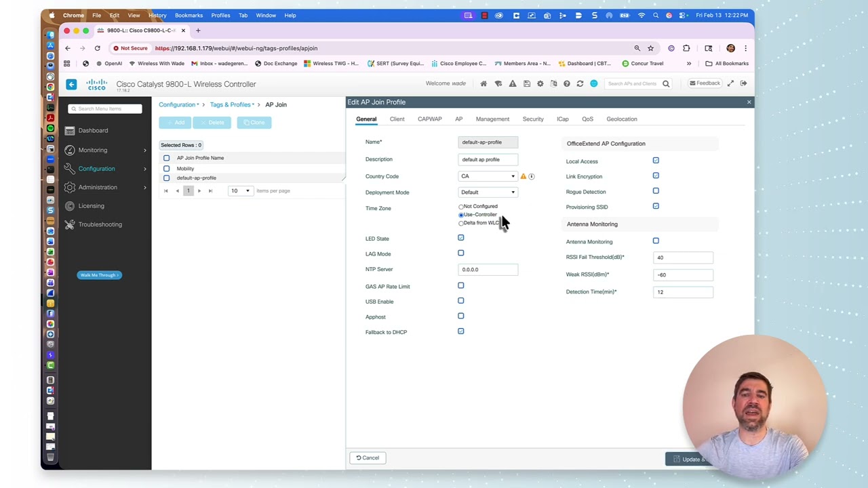868x488 pixels.
Task: Bookmark this page with the star icon
Action: pyautogui.click(x=650, y=48)
